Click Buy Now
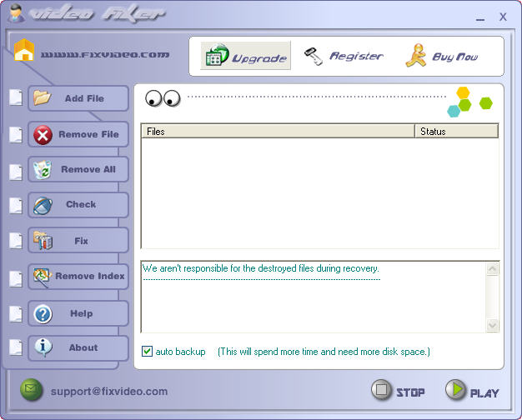 440,57
